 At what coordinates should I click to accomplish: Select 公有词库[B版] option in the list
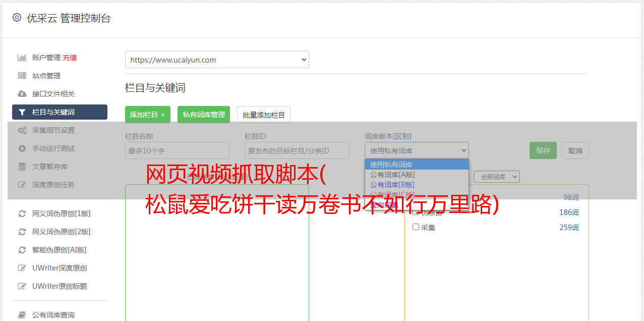(x=392, y=185)
